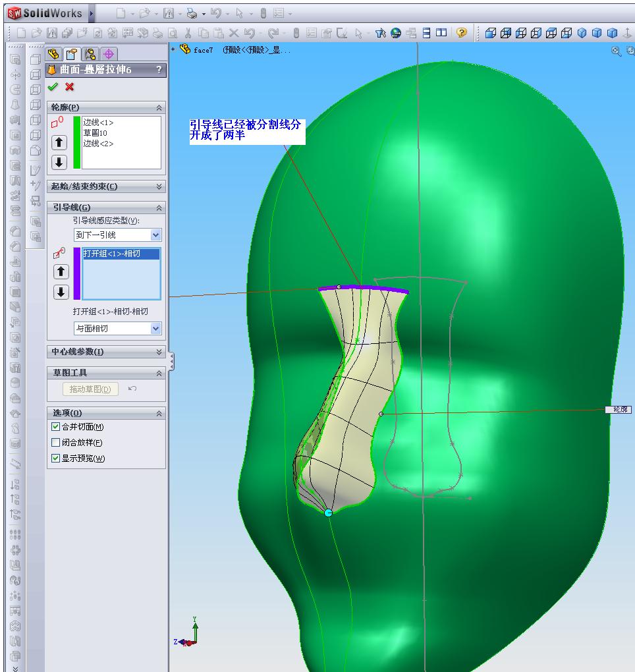Screen dimensions: 635x672
Task: Select 草圖10 in the profiles list
Action: click(95, 133)
